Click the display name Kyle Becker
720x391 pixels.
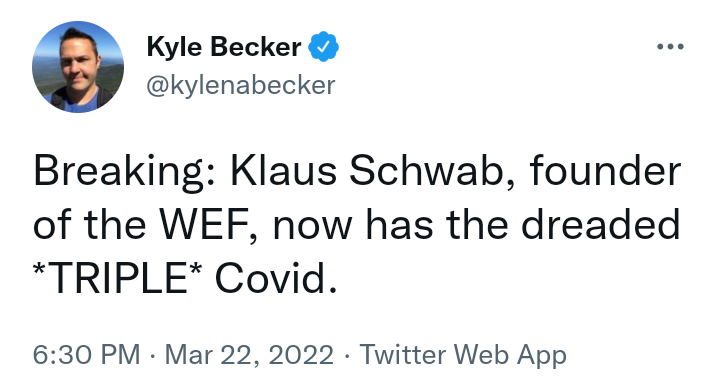[x=224, y=47]
